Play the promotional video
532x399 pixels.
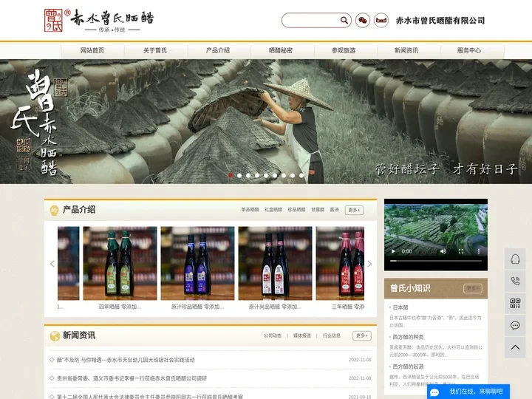coord(393,251)
